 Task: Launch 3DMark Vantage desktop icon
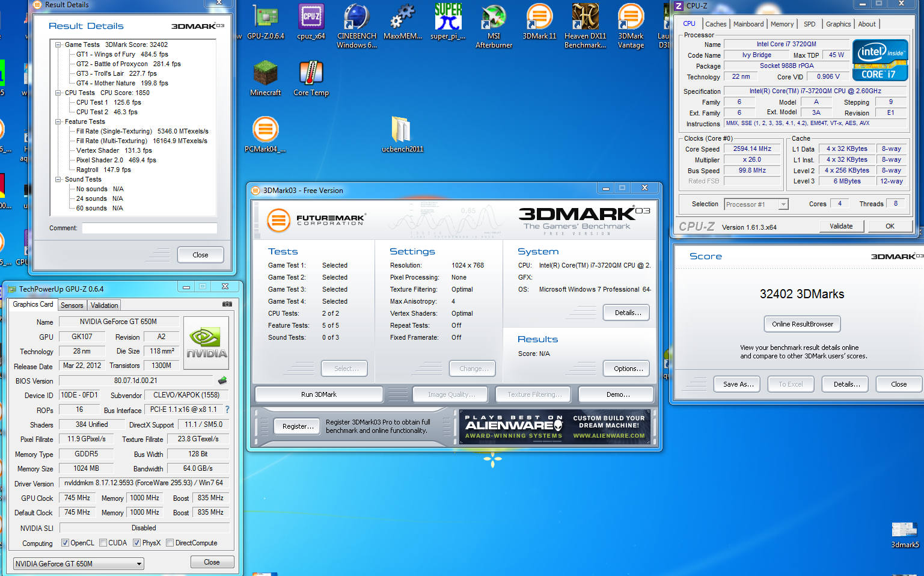(x=631, y=26)
